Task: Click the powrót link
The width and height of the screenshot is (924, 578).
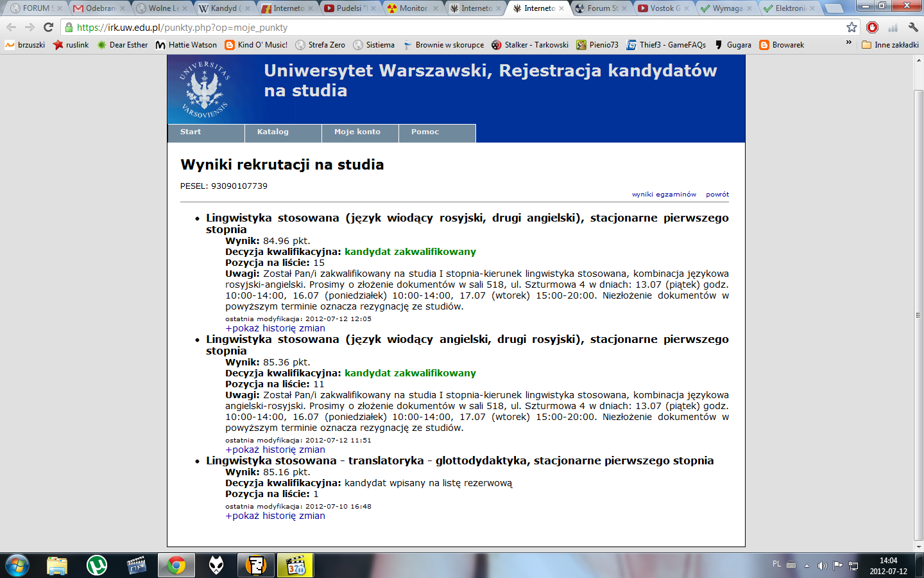Action: (x=717, y=195)
